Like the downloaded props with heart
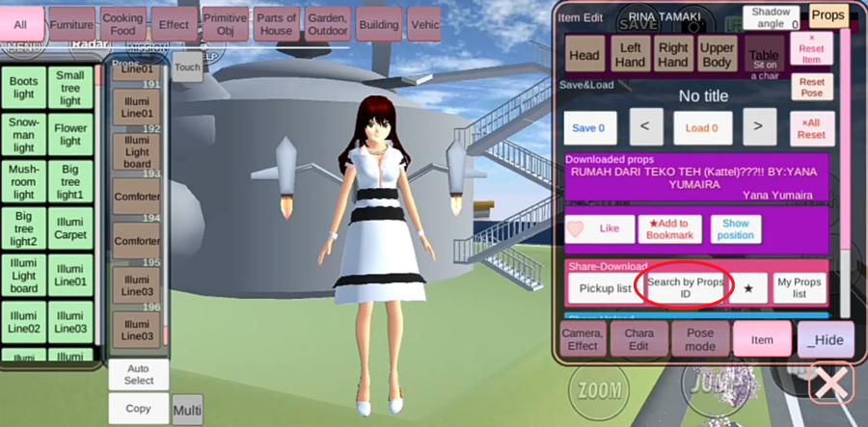This screenshot has width=868, height=427. pyautogui.click(x=600, y=229)
